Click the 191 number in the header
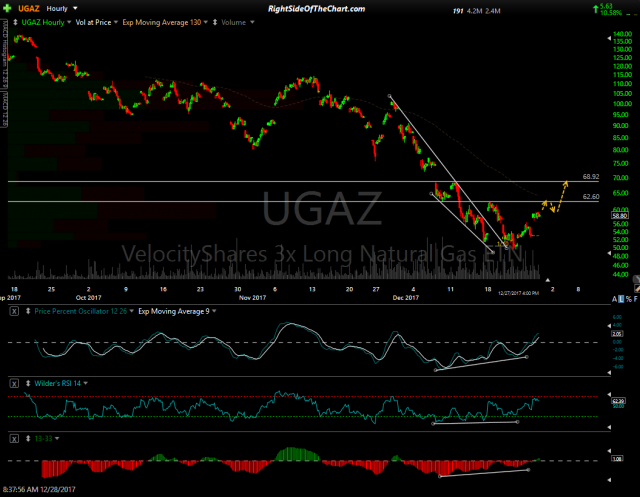The width and height of the screenshot is (640, 497). click(458, 11)
